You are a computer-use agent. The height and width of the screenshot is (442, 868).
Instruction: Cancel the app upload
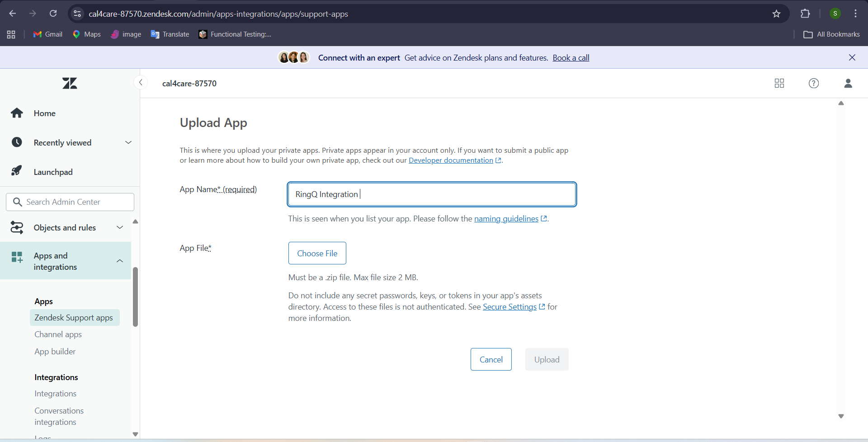click(491, 359)
